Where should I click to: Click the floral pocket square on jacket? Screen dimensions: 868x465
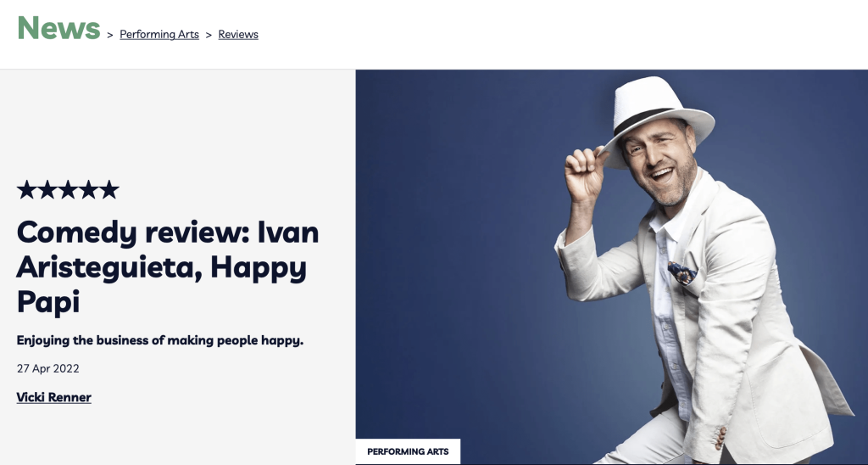pyautogui.click(x=682, y=273)
